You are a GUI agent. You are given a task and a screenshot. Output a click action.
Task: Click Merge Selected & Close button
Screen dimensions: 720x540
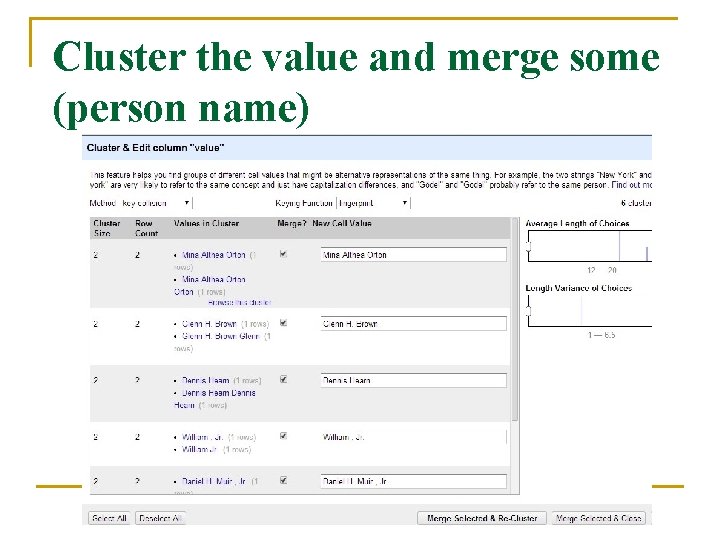[x=598, y=518]
